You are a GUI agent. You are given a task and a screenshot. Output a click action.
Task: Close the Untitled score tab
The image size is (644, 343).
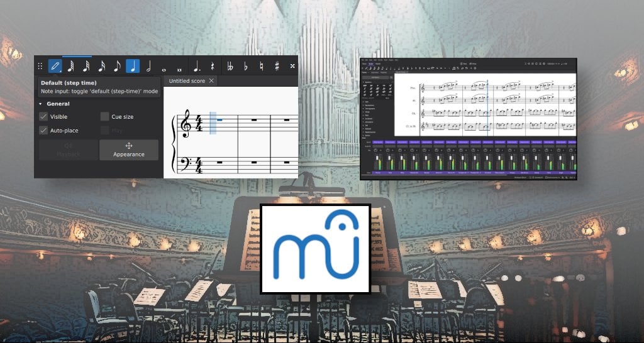pos(211,81)
